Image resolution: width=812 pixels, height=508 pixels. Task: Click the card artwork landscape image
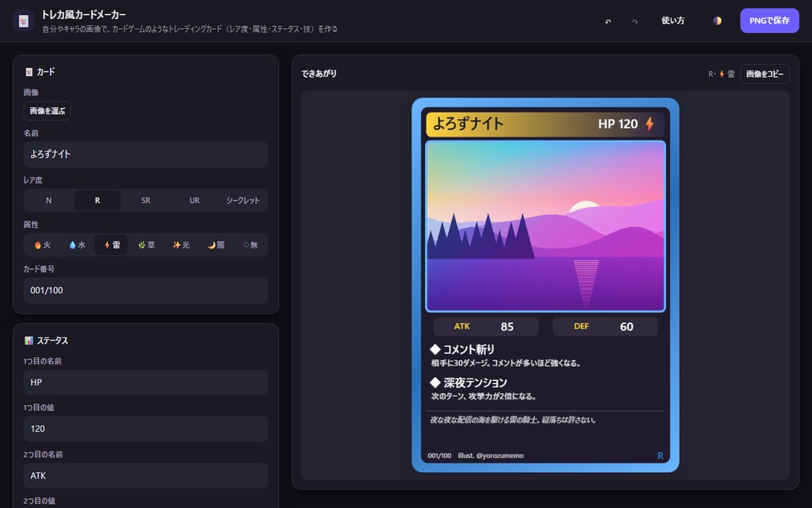coord(546,226)
